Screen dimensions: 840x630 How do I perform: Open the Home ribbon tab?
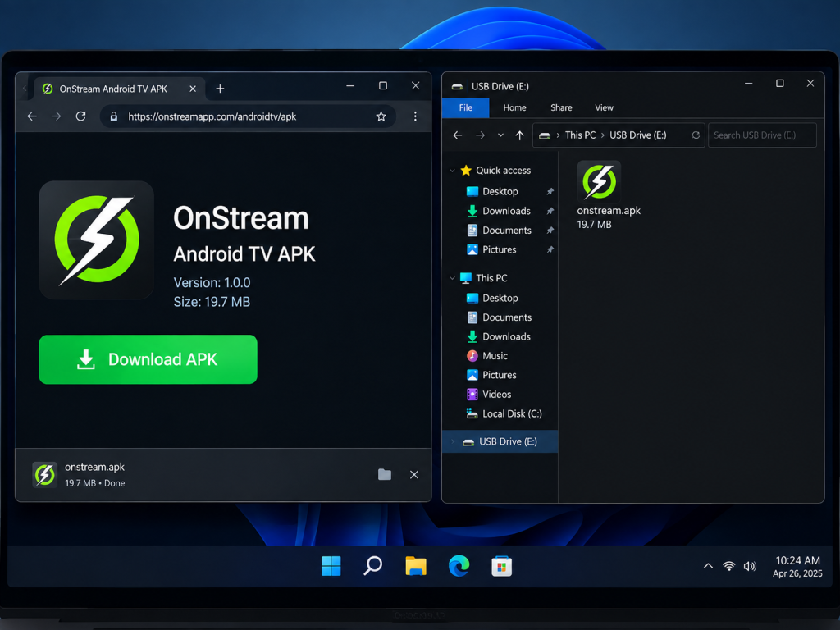click(514, 107)
